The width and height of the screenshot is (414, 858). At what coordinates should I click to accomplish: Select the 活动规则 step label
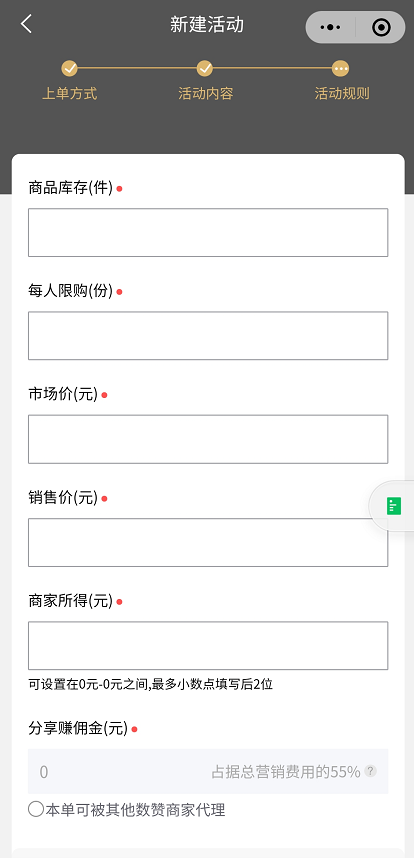(x=342, y=94)
